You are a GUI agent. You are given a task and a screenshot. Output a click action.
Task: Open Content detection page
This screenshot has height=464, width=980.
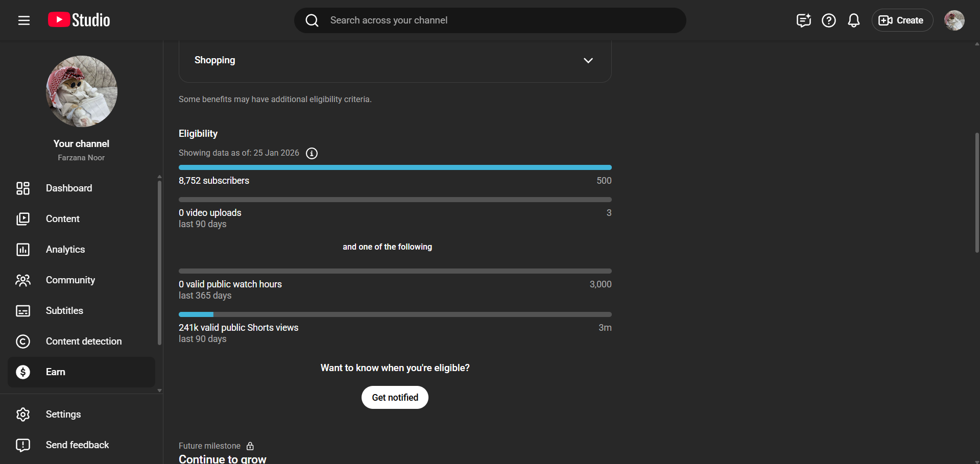[x=84, y=341]
